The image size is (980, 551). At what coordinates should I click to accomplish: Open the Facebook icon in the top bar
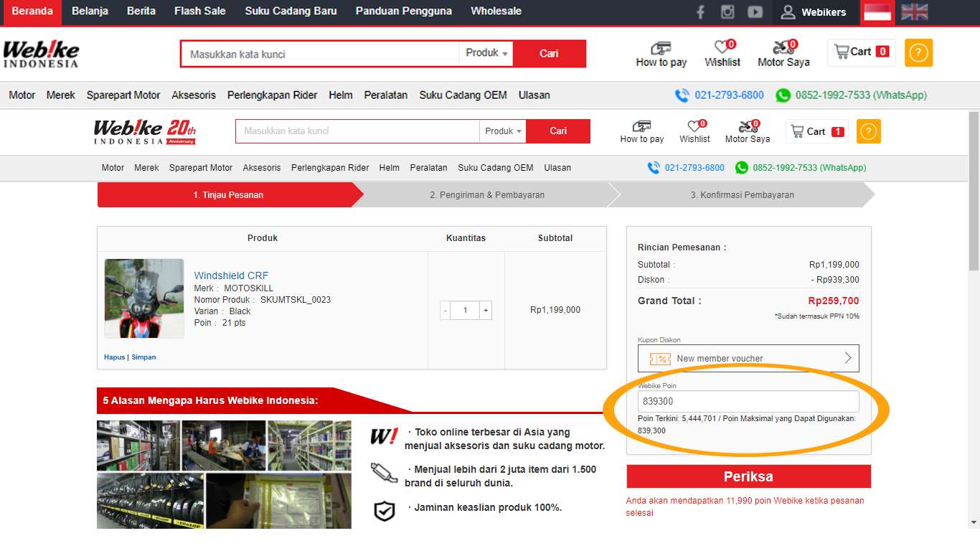(x=701, y=12)
